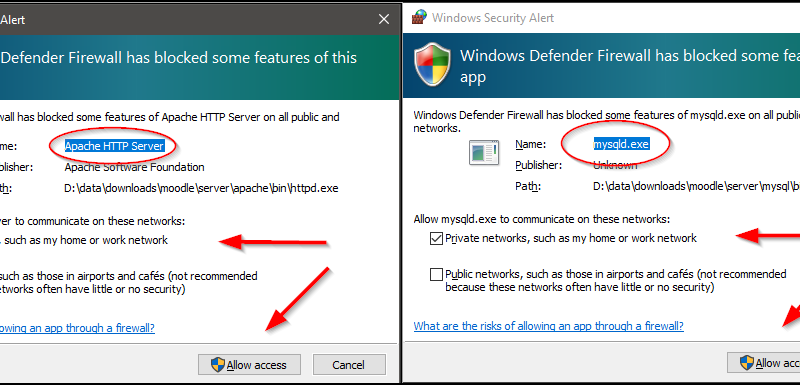The image size is (800, 385).
Task: Click Private networks label text for mysqld
Action: click(571, 238)
